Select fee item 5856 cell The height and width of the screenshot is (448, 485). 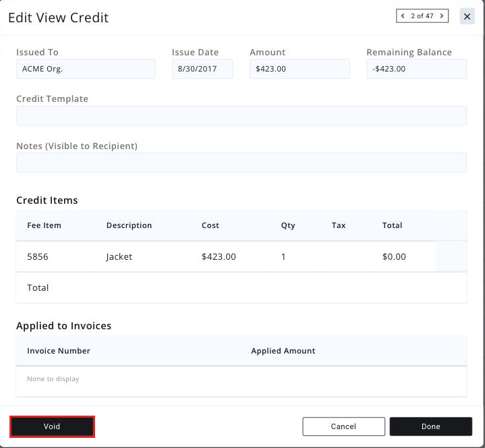pos(38,256)
